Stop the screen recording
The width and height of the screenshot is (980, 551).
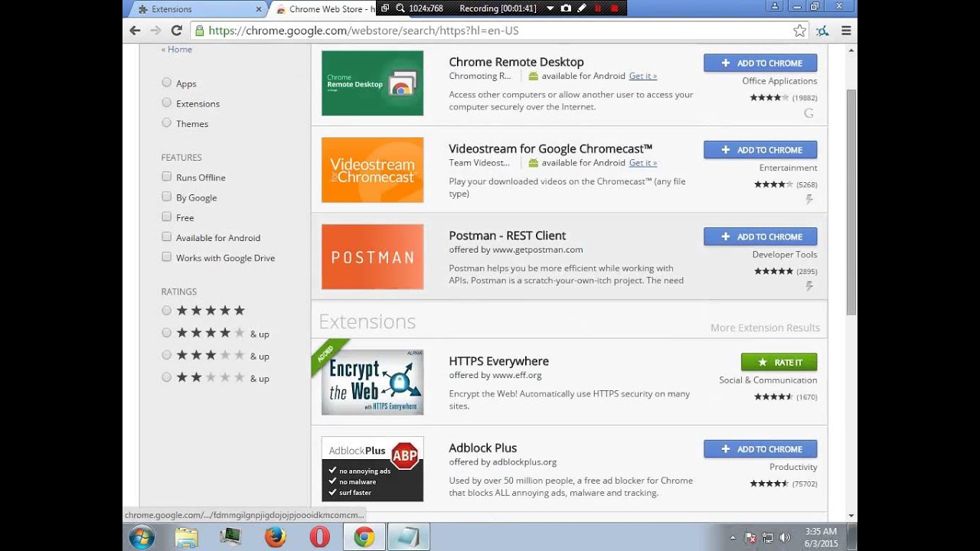pos(614,8)
